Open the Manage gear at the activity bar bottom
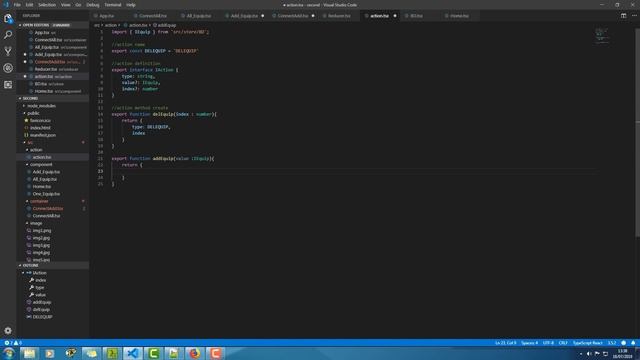This screenshot has width=640, height=360. (8, 331)
